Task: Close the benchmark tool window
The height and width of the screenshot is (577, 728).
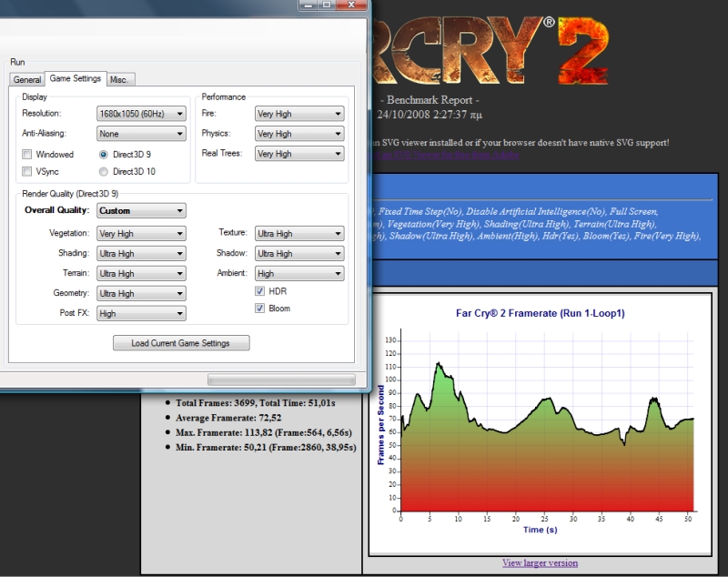Action: pyautogui.click(x=351, y=5)
